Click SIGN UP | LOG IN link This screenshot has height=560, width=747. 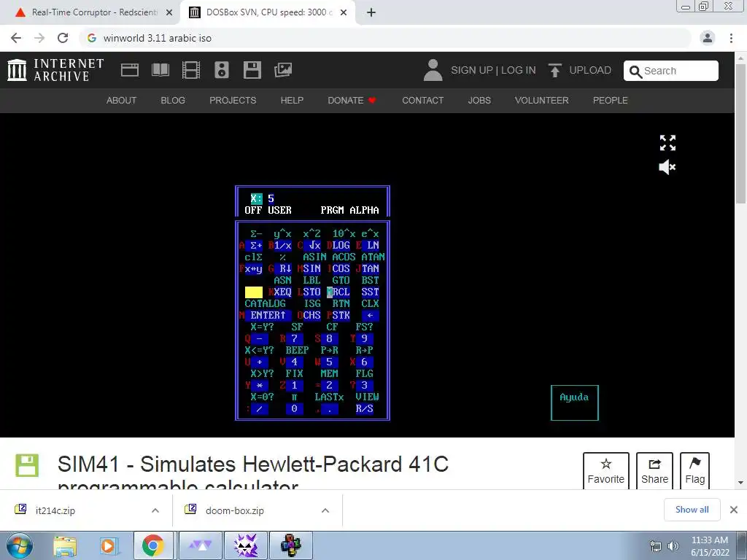pyautogui.click(x=493, y=71)
